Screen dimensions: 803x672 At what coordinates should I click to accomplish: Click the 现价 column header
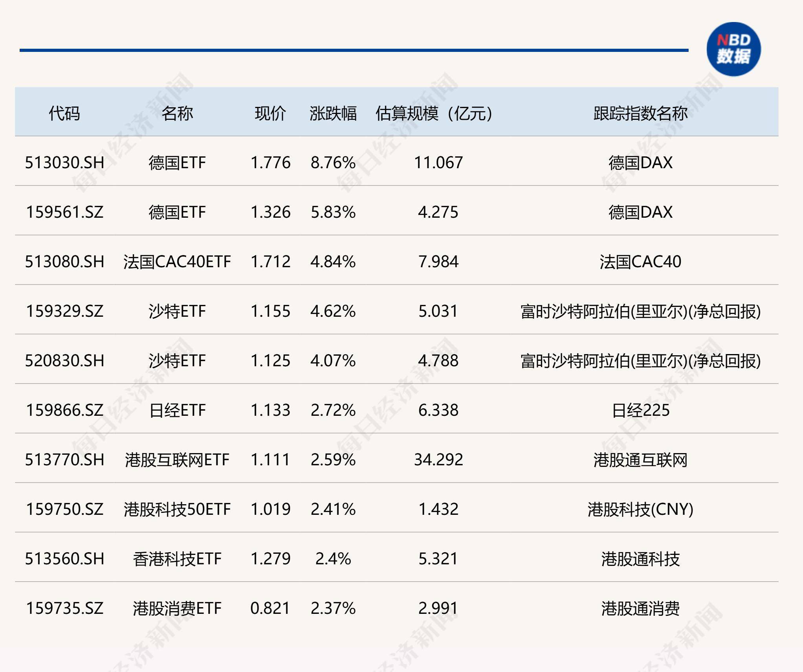269,113
